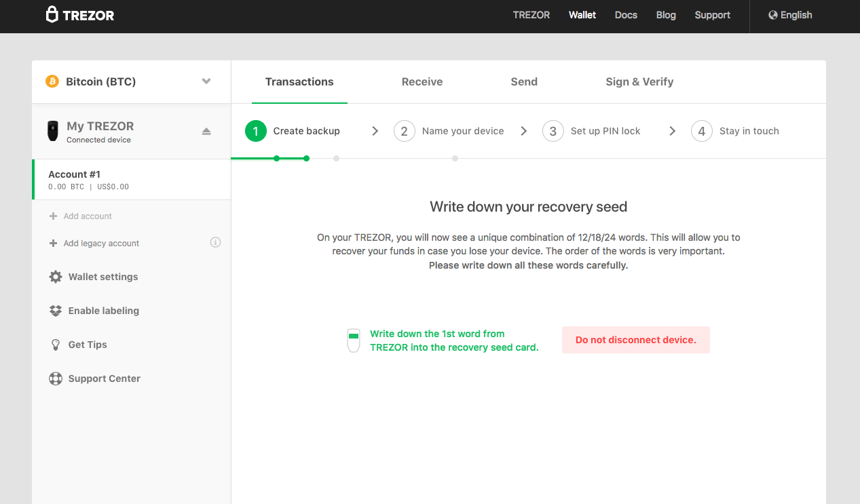
Task: Click the Support Center lifebuoy icon
Action: click(x=56, y=379)
